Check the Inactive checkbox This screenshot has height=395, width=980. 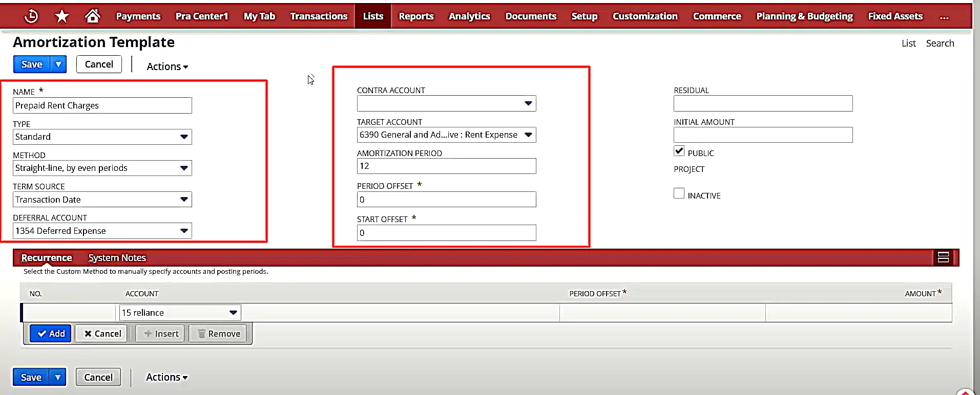click(679, 193)
